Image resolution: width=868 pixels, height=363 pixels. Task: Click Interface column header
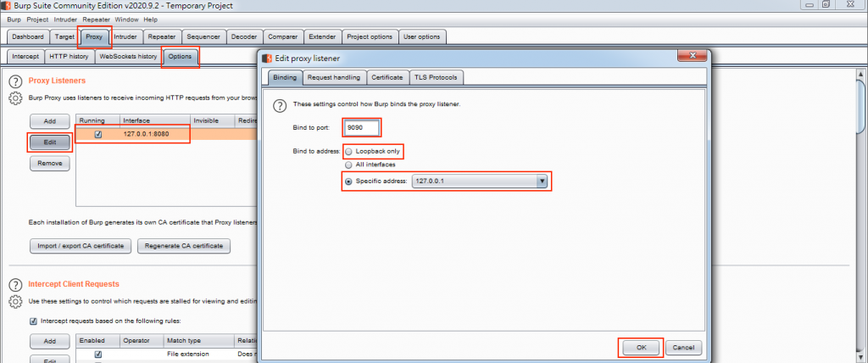pos(156,120)
